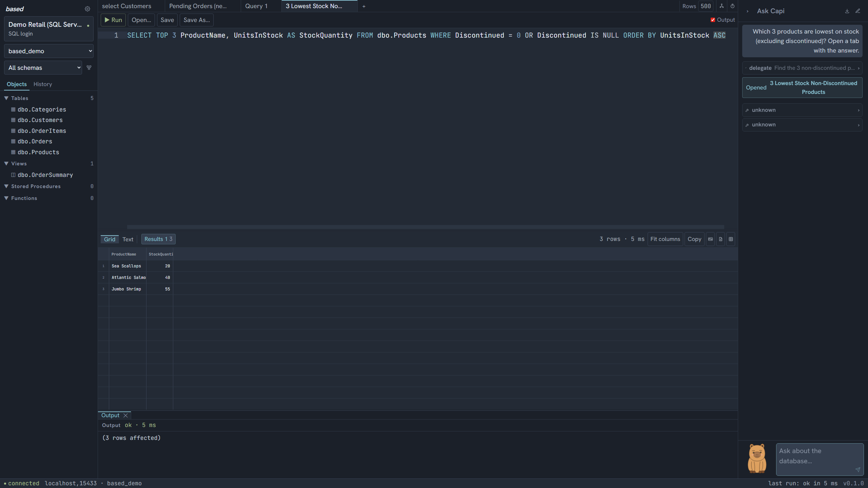
Task: Send message with the paper plane icon
Action: click(x=858, y=469)
